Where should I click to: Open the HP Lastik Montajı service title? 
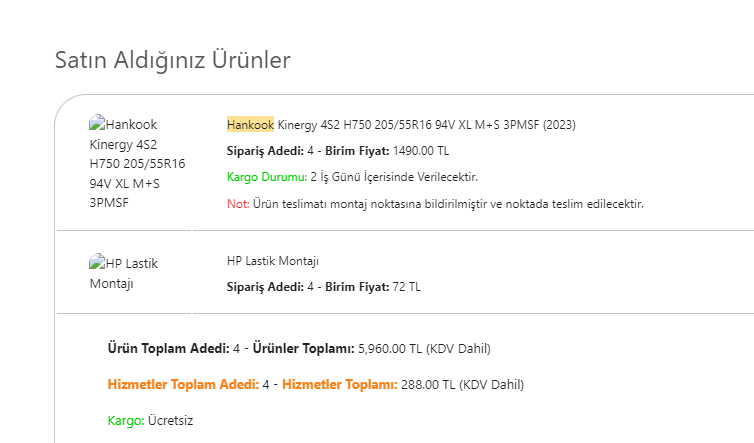click(273, 261)
